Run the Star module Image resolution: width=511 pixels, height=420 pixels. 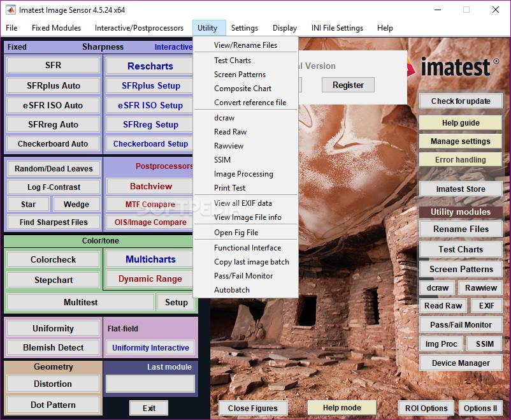pos(28,204)
